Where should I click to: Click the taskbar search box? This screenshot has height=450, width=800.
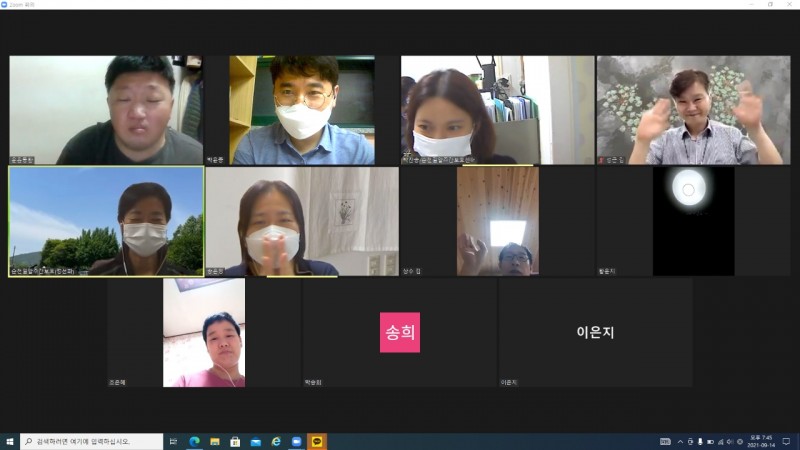[91, 441]
